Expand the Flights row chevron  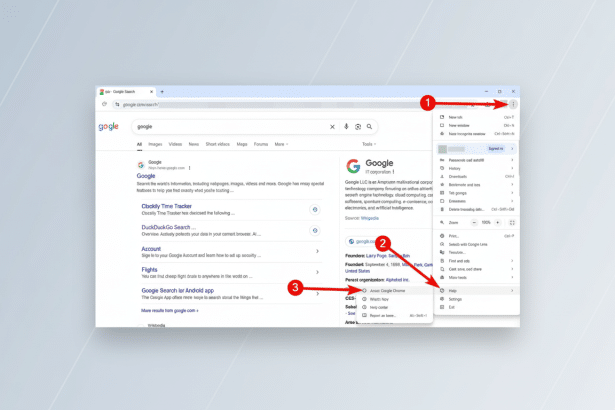[x=317, y=272]
